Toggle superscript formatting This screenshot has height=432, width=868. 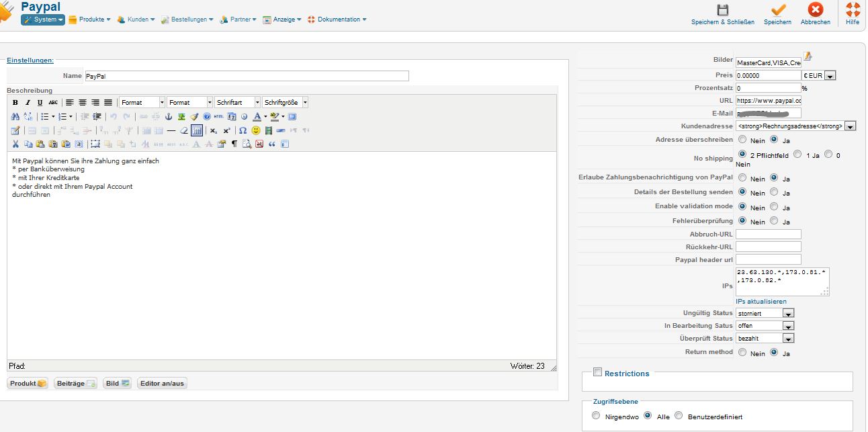point(227,131)
